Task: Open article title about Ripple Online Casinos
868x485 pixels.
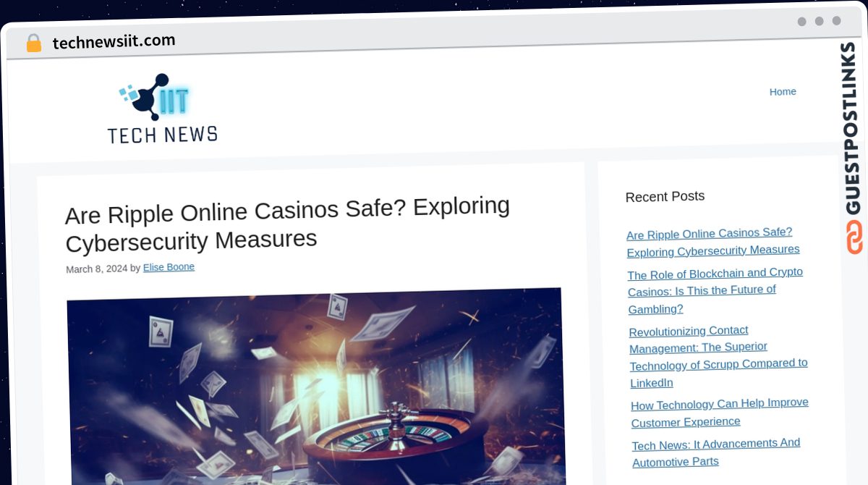Action: tap(287, 224)
